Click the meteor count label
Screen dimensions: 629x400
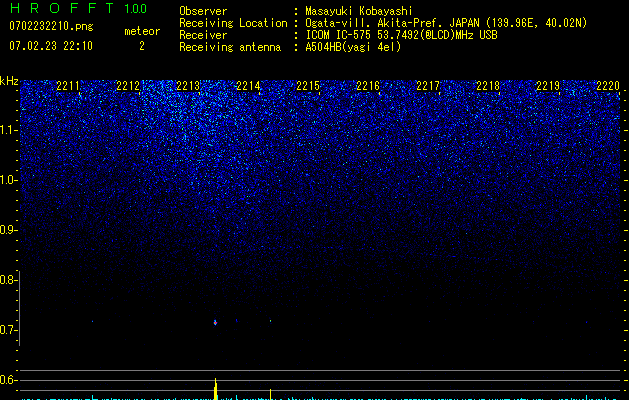[142, 31]
